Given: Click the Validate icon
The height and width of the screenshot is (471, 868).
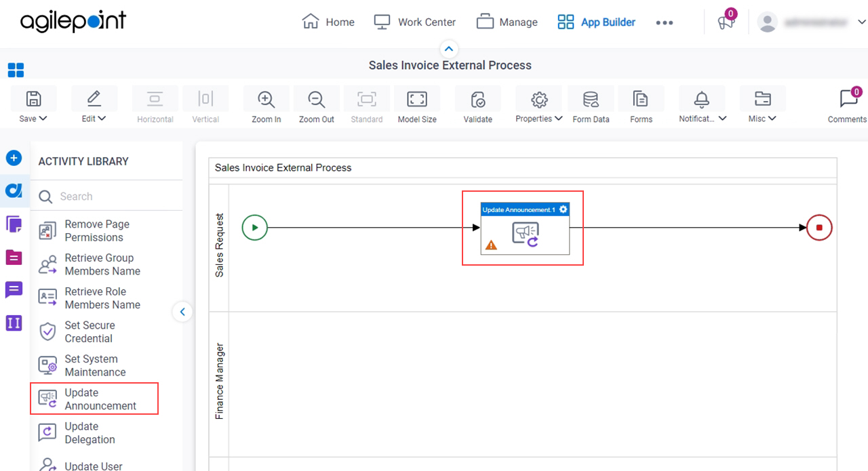Looking at the screenshot, I should click(x=477, y=99).
